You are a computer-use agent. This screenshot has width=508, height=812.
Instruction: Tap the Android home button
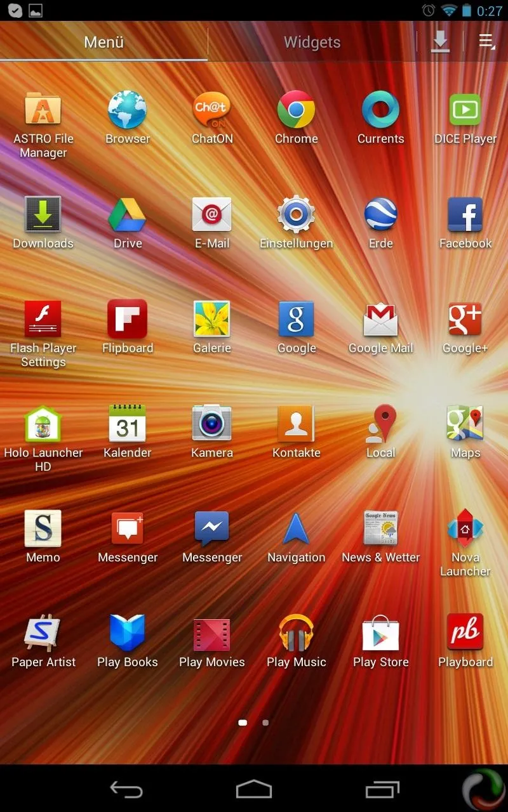coord(254,789)
